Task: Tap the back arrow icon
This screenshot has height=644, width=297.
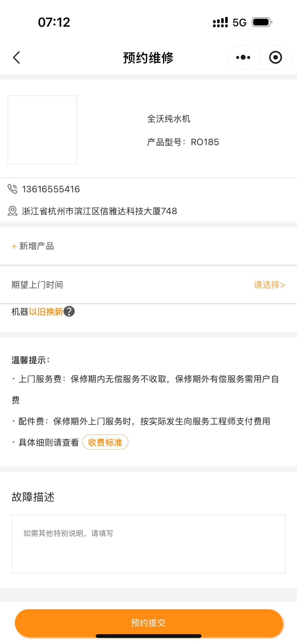Action: [x=17, y=57]
